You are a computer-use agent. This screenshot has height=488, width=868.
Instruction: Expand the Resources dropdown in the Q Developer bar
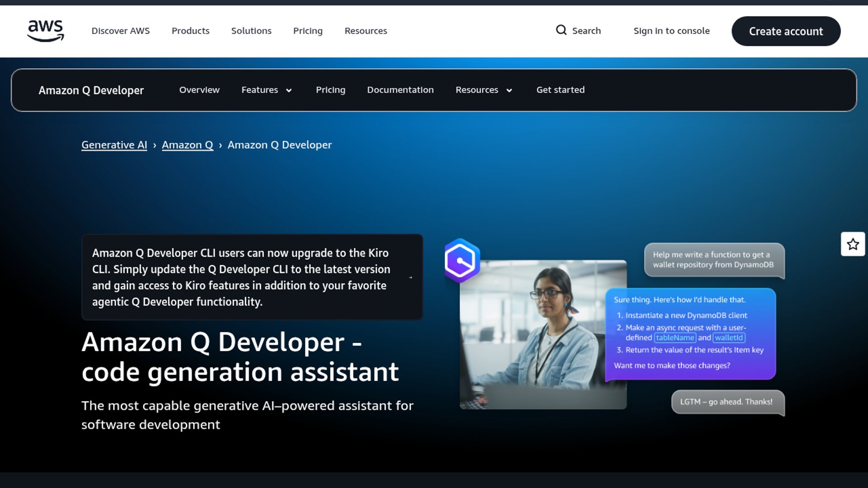coord(509,90)
